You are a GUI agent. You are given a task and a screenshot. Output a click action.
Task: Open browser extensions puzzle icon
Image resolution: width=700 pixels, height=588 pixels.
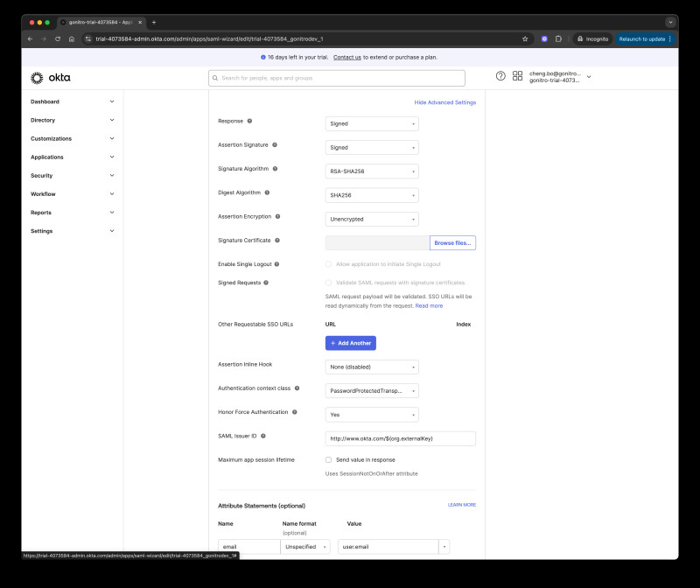coord(558,38)
